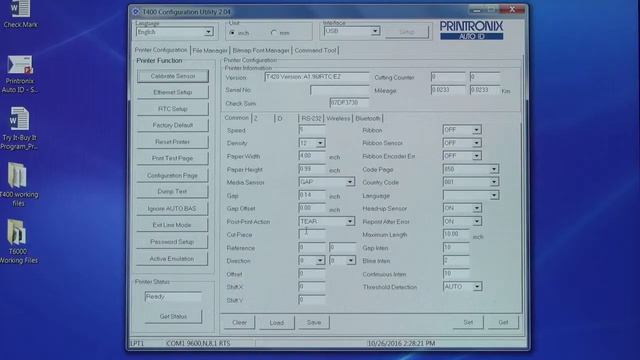
Task: Open the Ribbon Sensor dropdown
Action: tap(462, 143)
